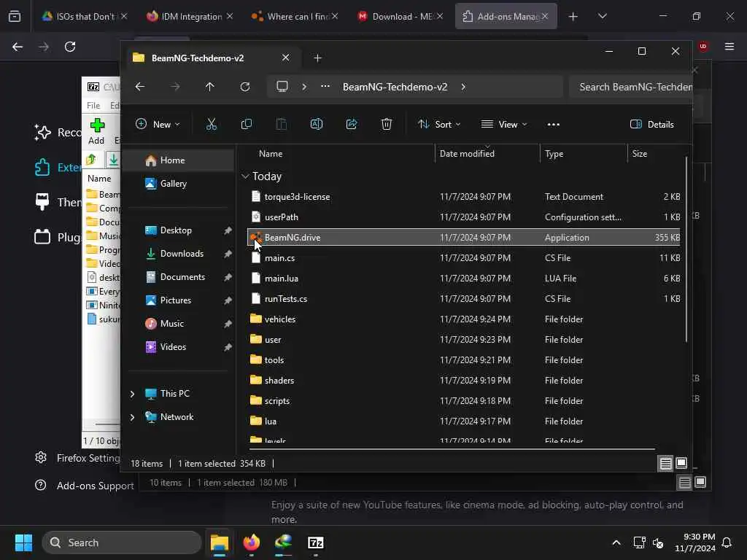
Task: Add a new Explorer tab
Action: pos(318,58)
